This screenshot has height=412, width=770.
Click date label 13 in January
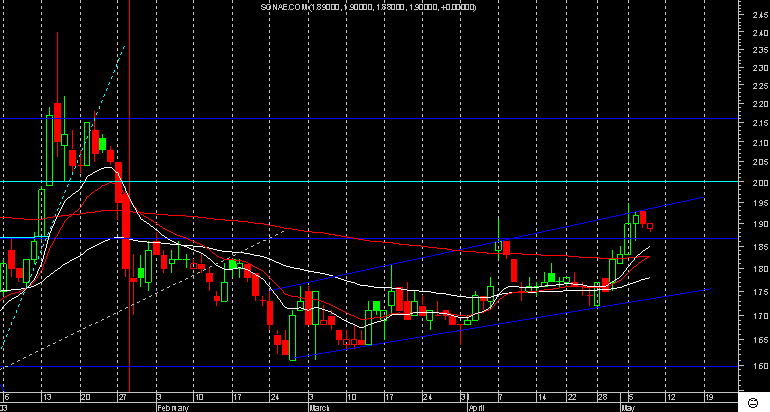click(x=47, y=397)
